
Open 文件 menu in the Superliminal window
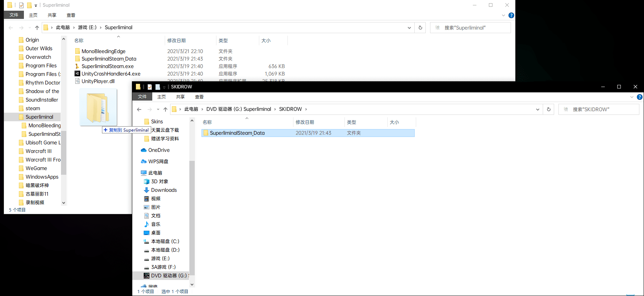point(14,15)
